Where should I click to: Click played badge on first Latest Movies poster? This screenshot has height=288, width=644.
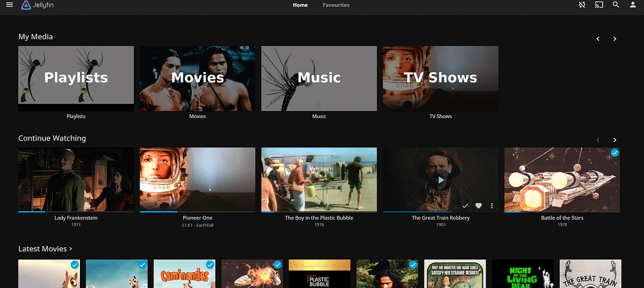[75, 265]
